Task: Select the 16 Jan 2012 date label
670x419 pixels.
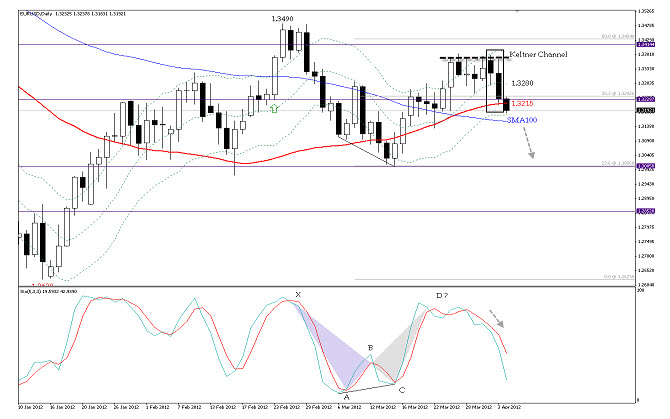Action: (x=62, y=407)
